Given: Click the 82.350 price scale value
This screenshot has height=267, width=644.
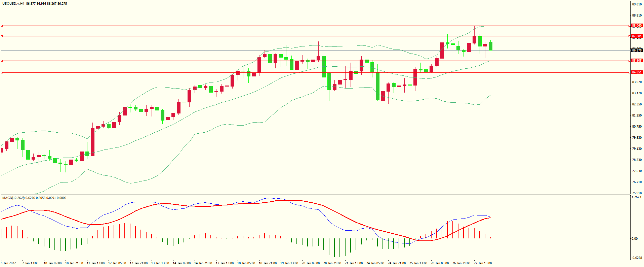Looking at the screenshot, I should (x=637, y=104).
